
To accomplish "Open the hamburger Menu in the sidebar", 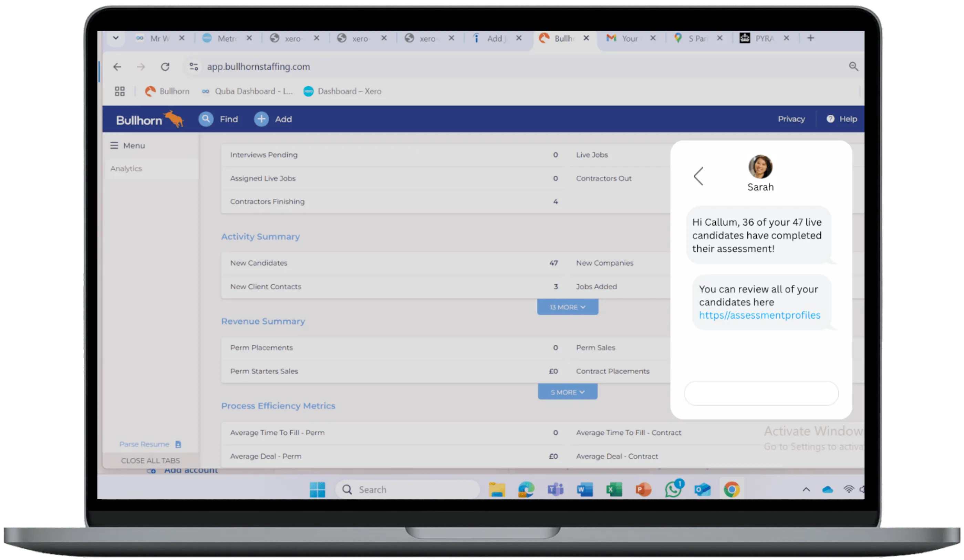I will pos(114,145).
